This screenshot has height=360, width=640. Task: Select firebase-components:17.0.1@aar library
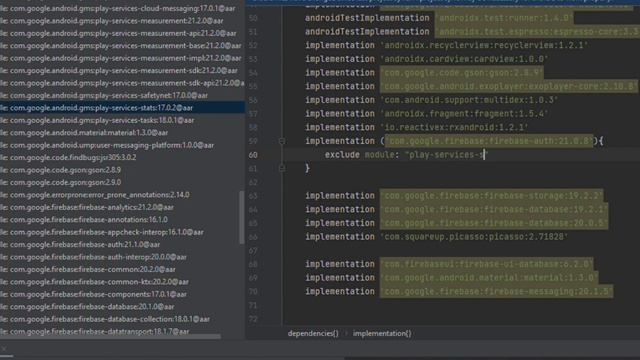(x=122, y=295)
